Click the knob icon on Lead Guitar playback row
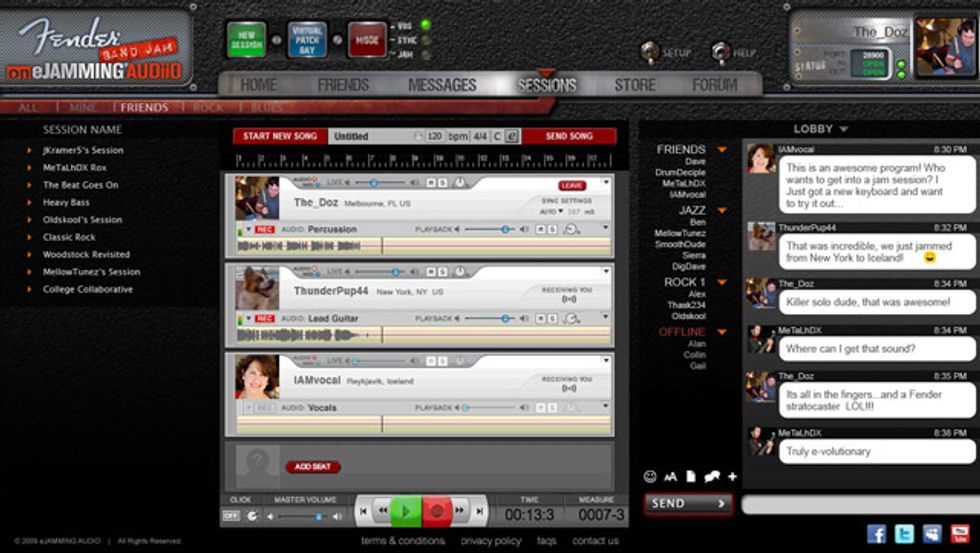 (571, 319)
